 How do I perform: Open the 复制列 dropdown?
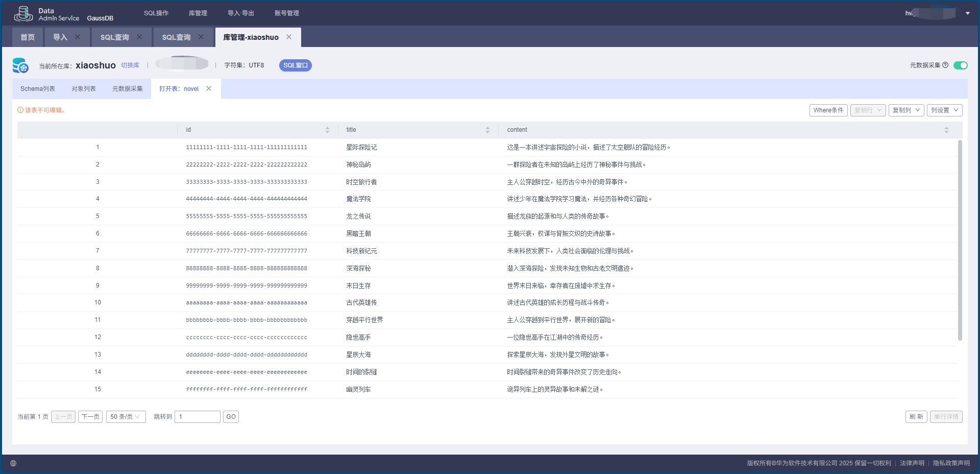pos(906,110)
